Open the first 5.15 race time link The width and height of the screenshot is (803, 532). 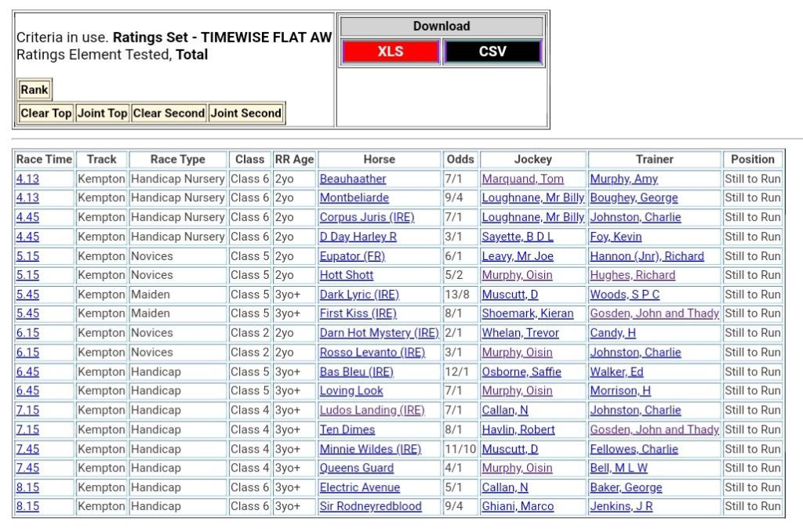[27, 256]
